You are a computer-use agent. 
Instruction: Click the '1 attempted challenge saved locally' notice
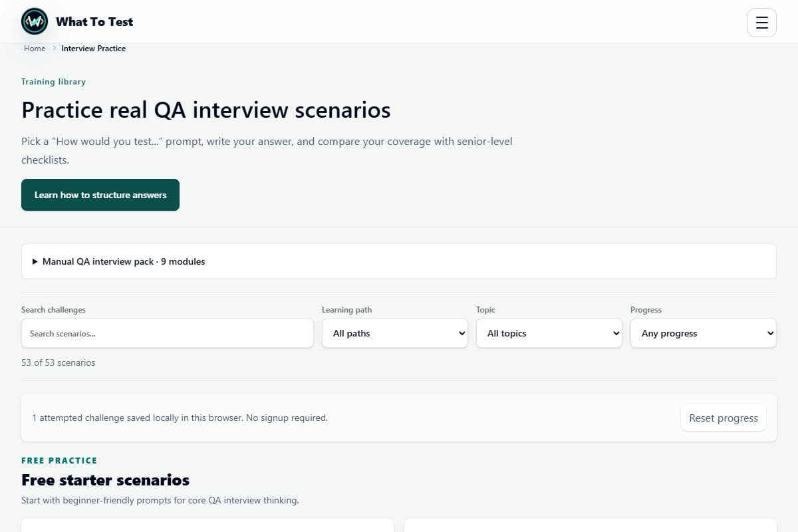pyautogui.click(x=180, y=418)
